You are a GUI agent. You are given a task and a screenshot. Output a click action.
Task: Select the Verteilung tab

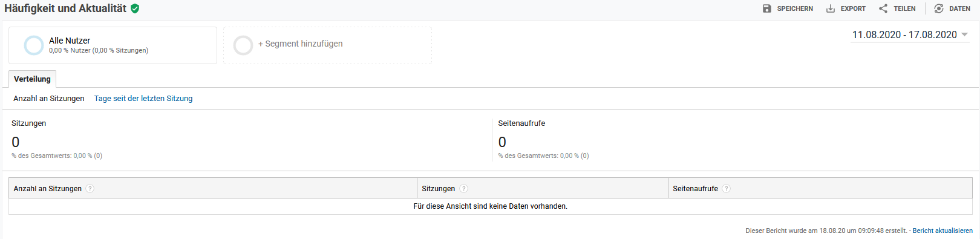pos(32,79)
